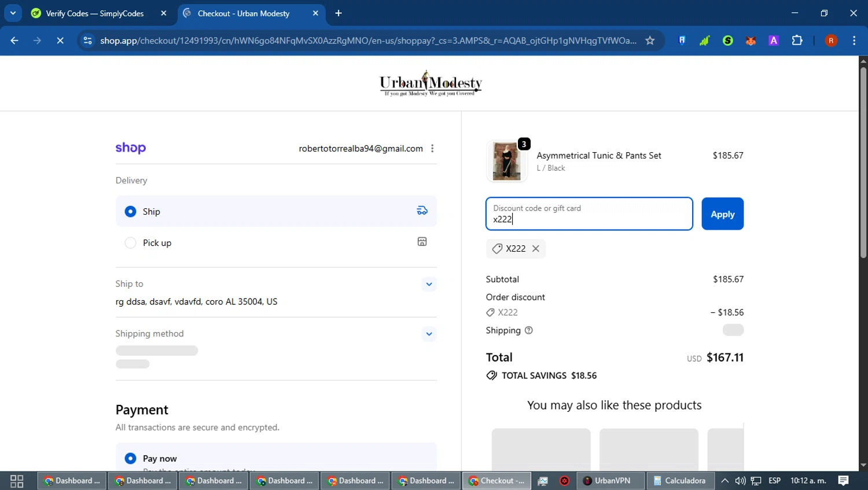Open the green bars extension icon
The image size is (868, 490).
(x=705, y=40)
